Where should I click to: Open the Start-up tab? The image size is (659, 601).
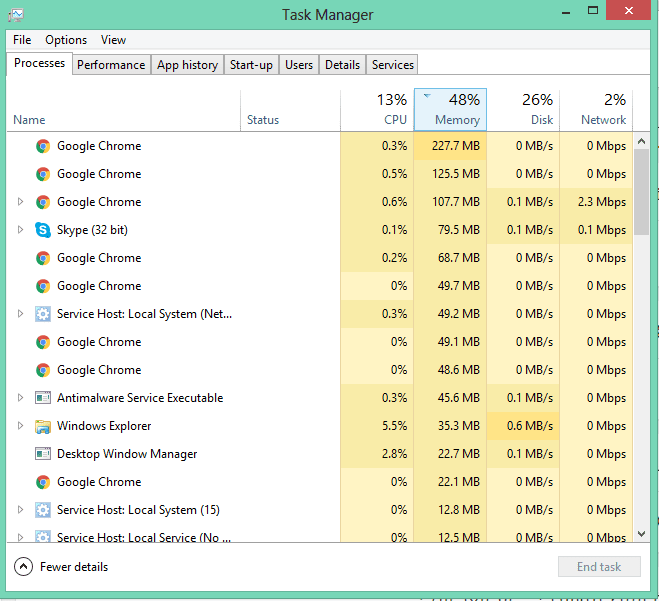251,65
